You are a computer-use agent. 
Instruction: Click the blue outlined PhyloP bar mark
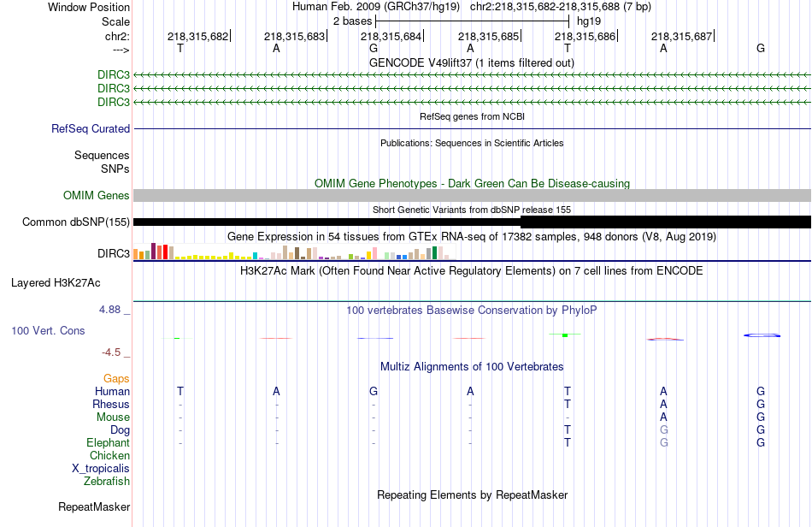(762, 335)
